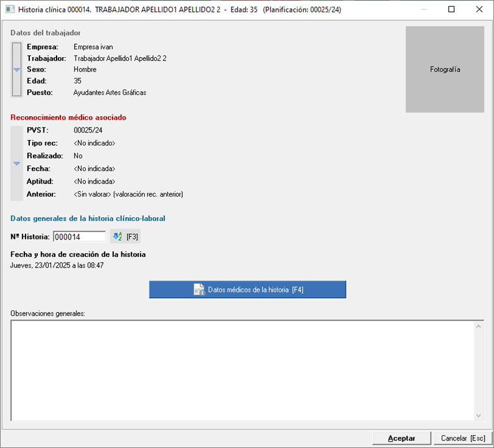Click the document icon on Datos médicos button
Viewport: 494px width, 448px height.
tap(199, 289)
